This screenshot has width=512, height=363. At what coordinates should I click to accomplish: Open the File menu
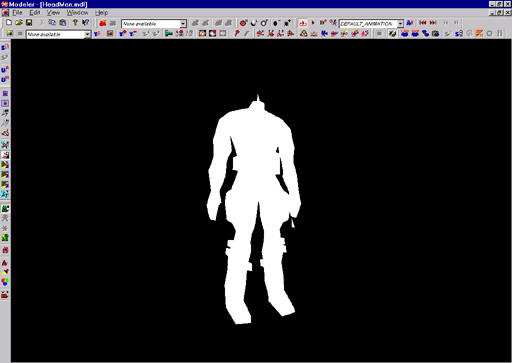17,13
